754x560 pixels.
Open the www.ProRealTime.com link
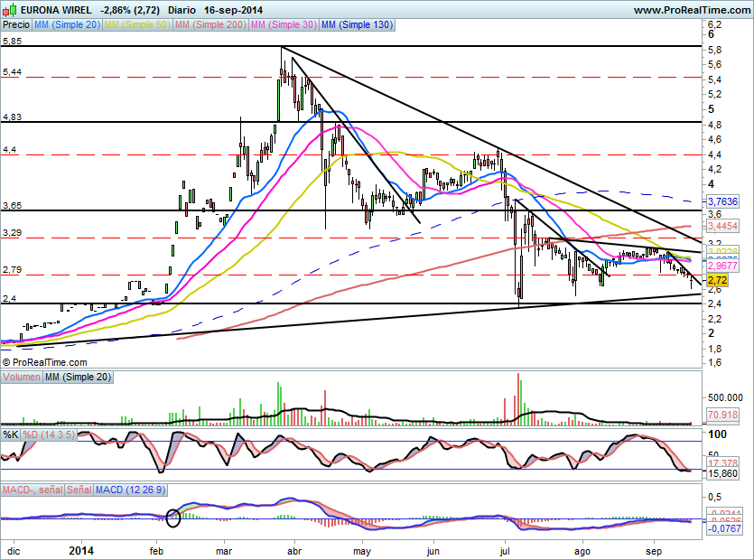(x=692, y=10)
